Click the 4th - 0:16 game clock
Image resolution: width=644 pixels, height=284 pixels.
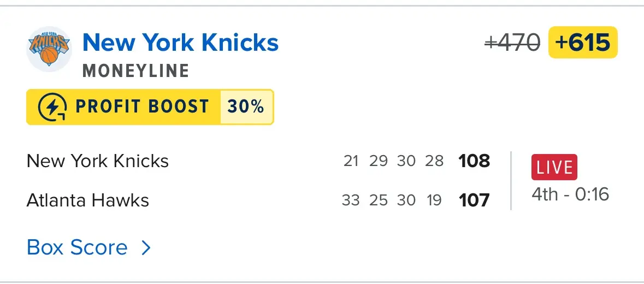(x=570, y=194)
